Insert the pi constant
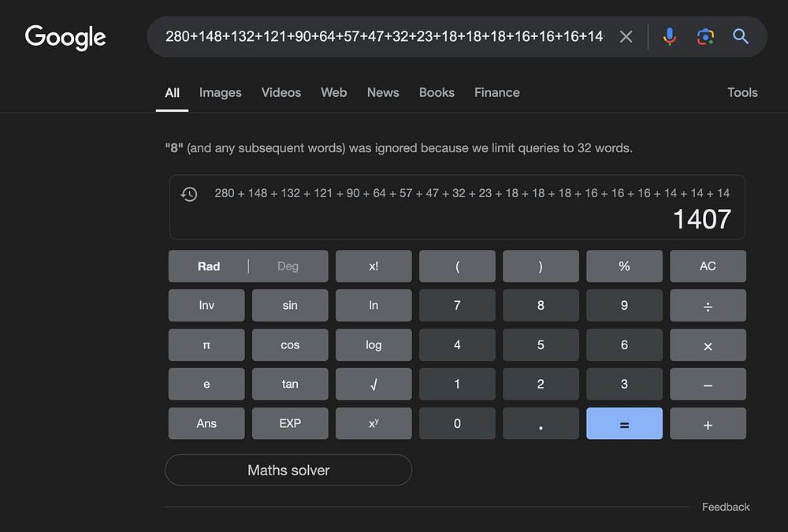788x532 pixels. (x=206, y=345)
